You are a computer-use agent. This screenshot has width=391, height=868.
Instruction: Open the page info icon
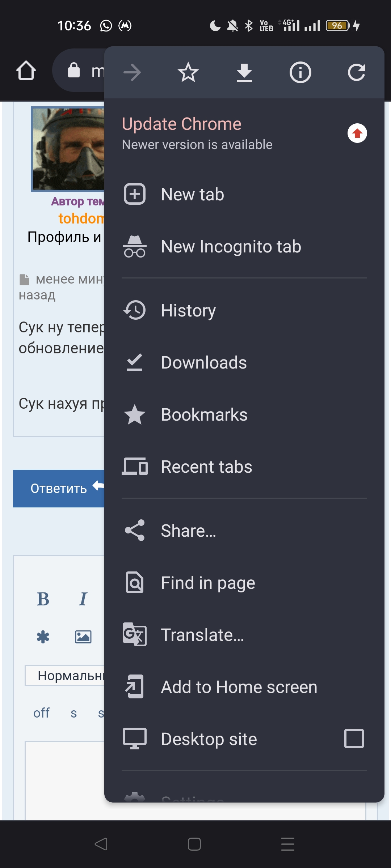coord(300,72)
